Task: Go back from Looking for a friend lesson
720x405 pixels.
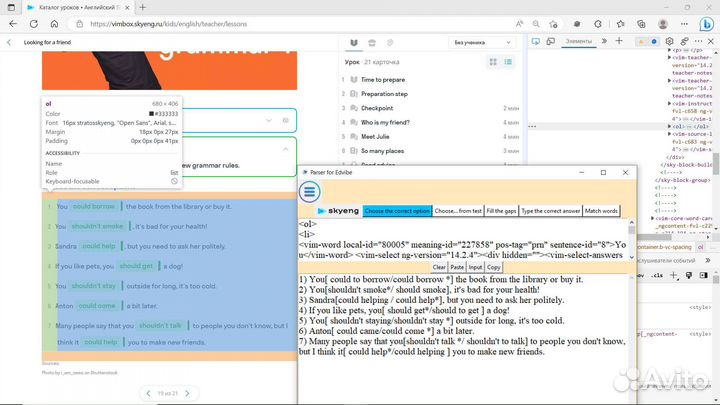Action: tap(9, 42)
